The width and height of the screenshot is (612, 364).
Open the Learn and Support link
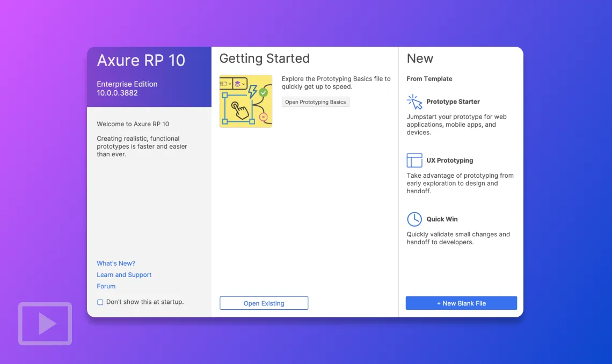pyautogui.click(x=124, y=275)
